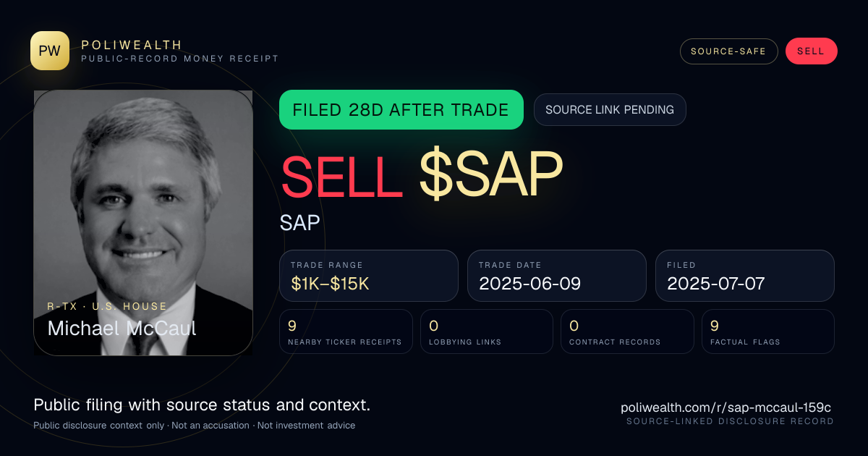Click the SAP company name subtitle
The height and width of the screenshot is (456, 868).
point(300,222)
